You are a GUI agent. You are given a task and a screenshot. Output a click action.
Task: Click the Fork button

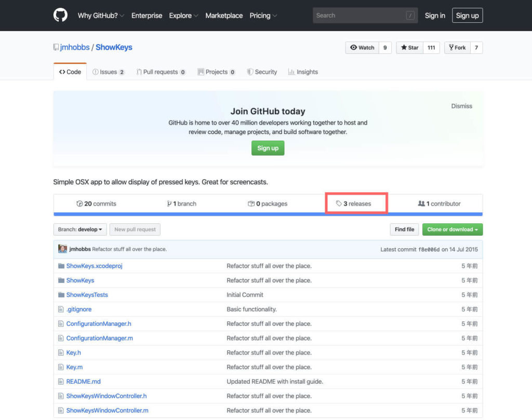pos(457,47)
